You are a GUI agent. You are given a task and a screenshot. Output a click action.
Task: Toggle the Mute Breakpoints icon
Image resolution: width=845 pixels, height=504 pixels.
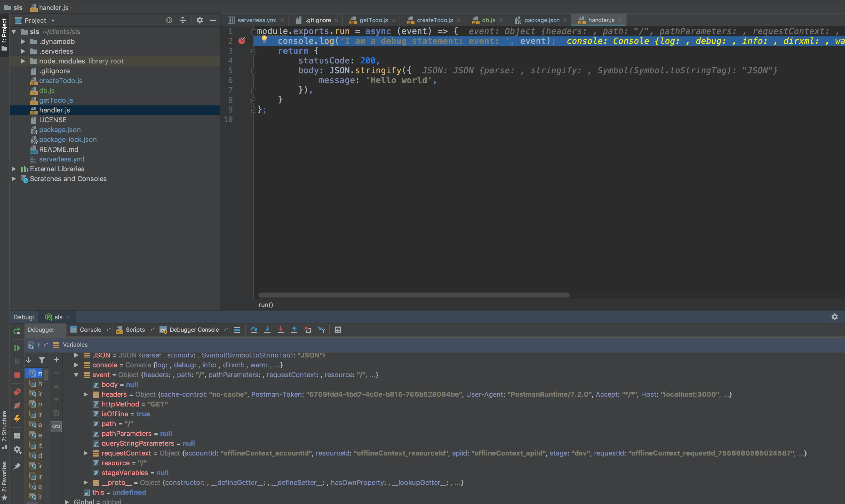point(17,405)
